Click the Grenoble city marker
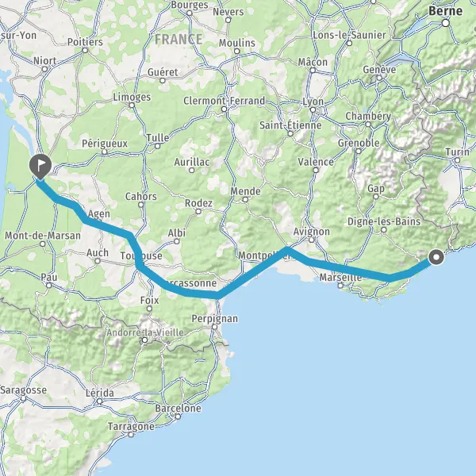Viewport: 476px width, 476px height. coord(359,151)
